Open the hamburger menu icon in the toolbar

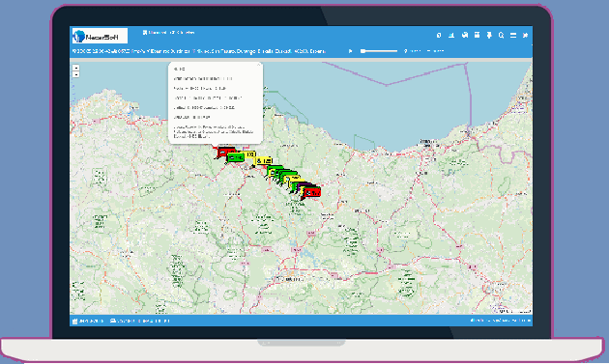point(513,36)
